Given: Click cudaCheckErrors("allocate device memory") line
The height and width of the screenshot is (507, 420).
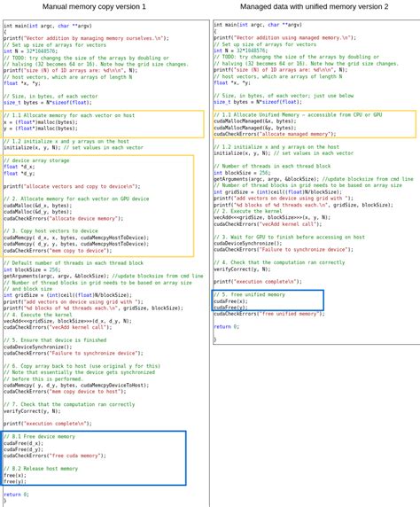Looking at the screenshot, I should pyautogui.click(x=64, y=218).
